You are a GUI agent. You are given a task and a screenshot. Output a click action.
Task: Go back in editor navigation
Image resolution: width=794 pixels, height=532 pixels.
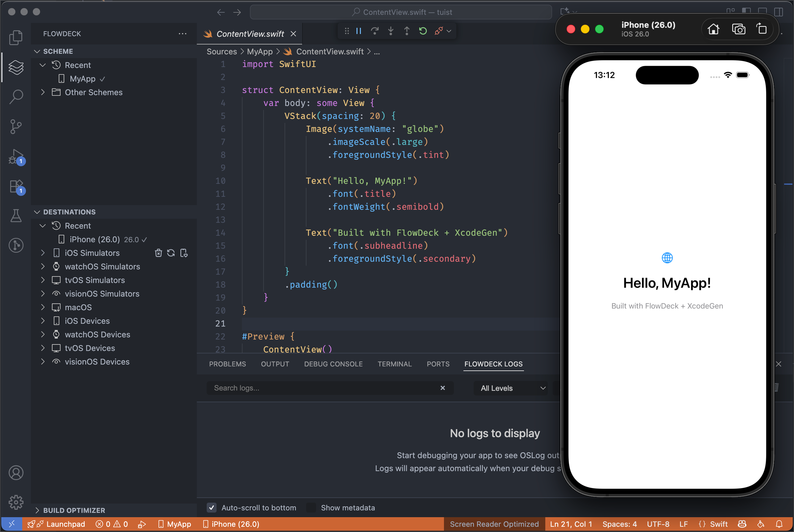click(x=221, y=12)
